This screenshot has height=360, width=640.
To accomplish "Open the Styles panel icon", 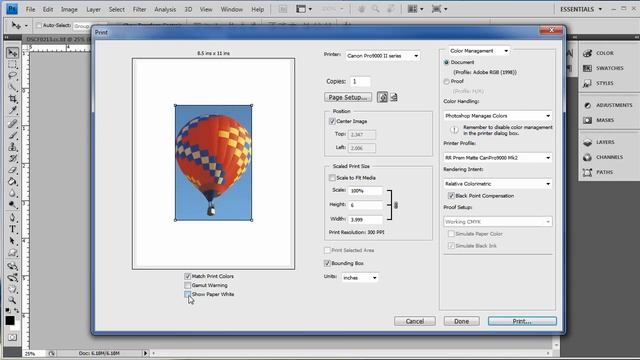I will (x=587, y=83).
